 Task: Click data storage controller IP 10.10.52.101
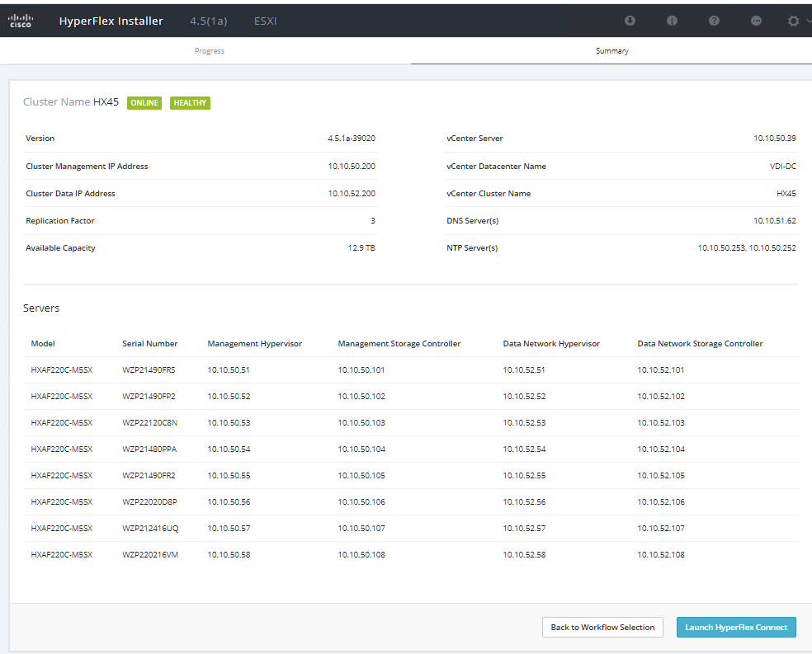(x=661, y=370)
